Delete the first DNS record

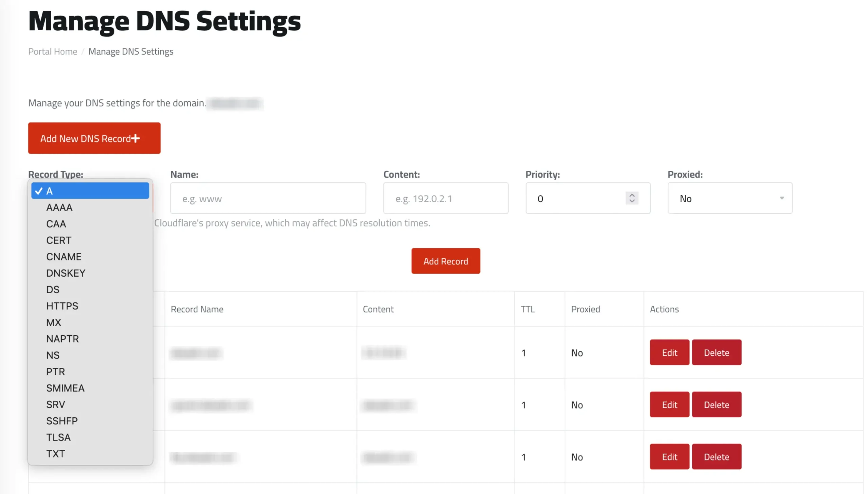tap(716, 353)
